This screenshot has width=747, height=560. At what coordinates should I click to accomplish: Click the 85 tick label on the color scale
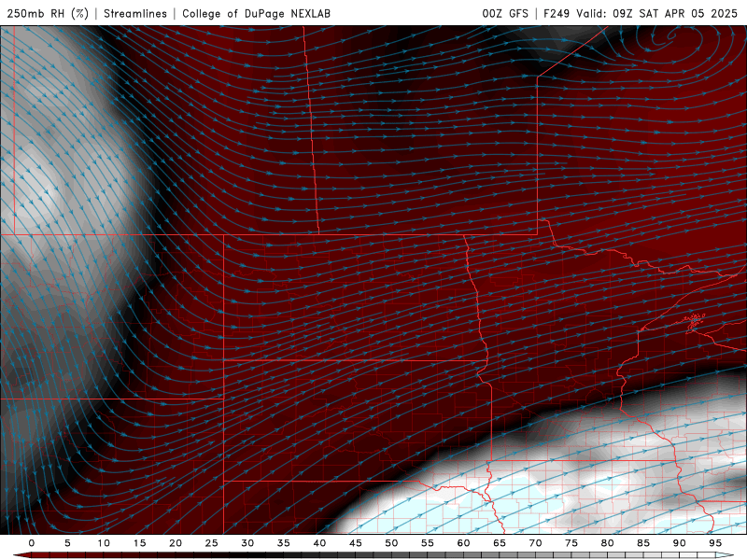(x=643, y=543)
